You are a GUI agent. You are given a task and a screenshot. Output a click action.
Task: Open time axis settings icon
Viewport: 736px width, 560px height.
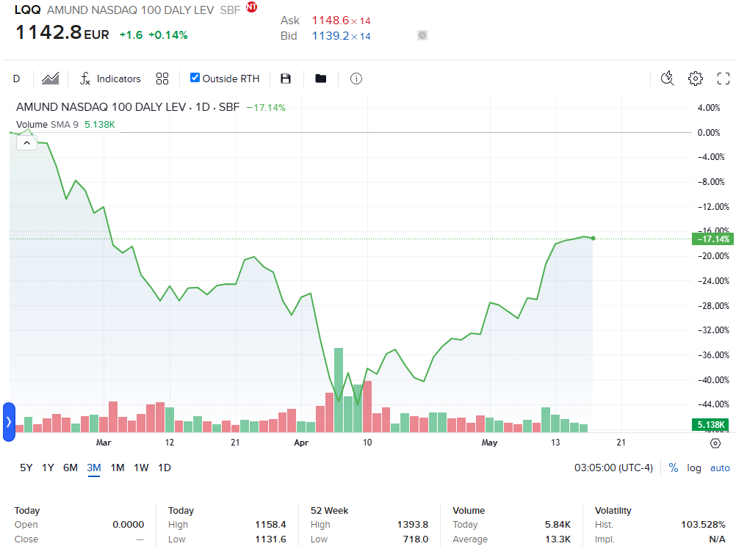coord(715,443)
